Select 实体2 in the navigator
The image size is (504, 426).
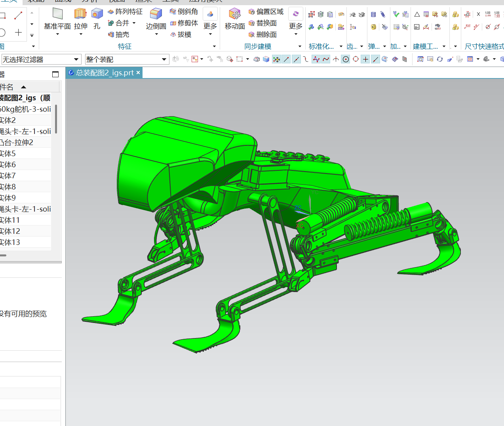pos(25,120)
